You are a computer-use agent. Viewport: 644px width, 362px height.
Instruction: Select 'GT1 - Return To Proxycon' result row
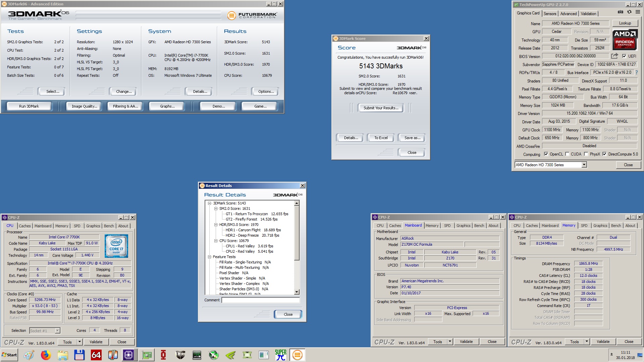[x=257, y=214]
